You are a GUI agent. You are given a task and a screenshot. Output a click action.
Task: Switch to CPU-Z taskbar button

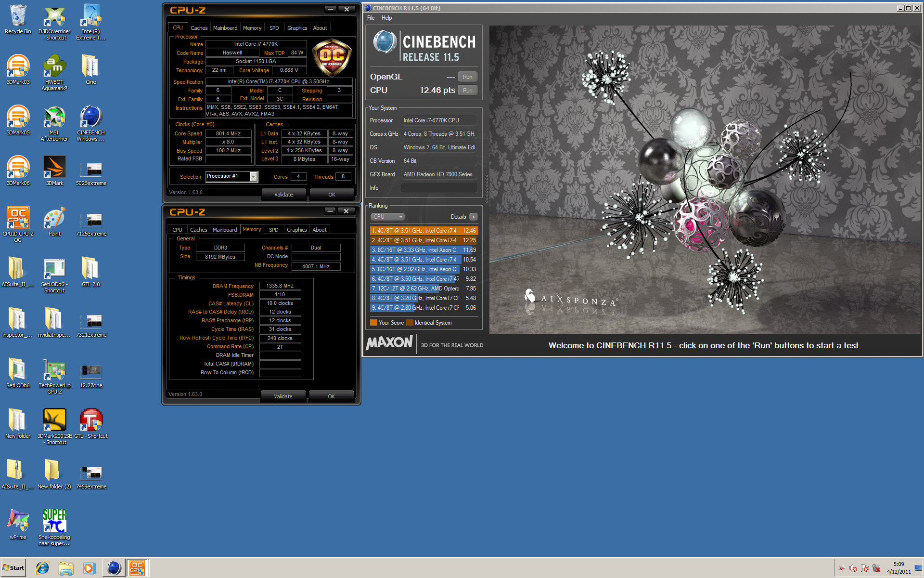(137, 568)
